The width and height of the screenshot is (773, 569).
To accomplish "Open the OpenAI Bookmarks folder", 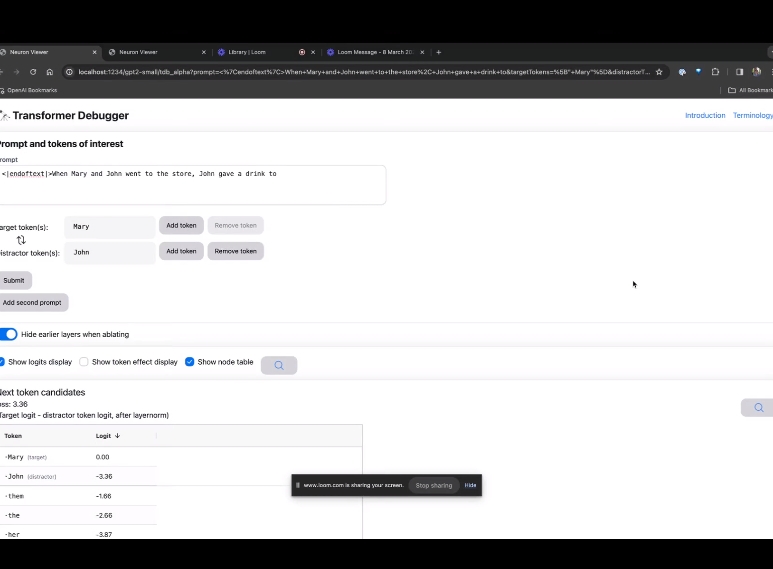I will (x=29, y=90).
